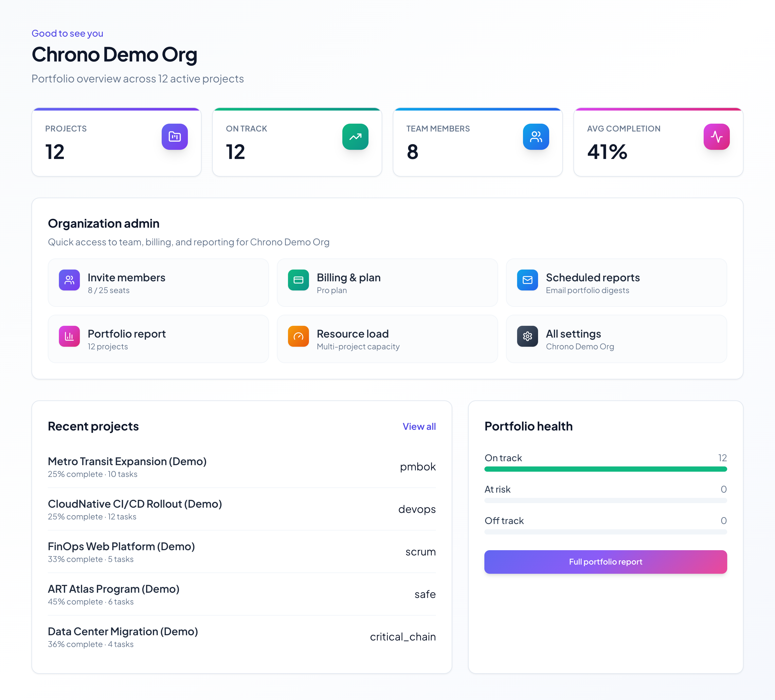Image resolution: width=775 pixels, height=700 pixels.
Task: Click the Portfolio health heading
Action: (529, 427)
